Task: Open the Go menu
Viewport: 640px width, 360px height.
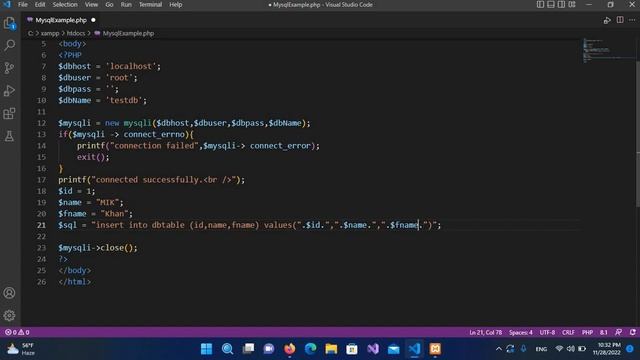Action: pyautogui.click(x=109, y=4)
